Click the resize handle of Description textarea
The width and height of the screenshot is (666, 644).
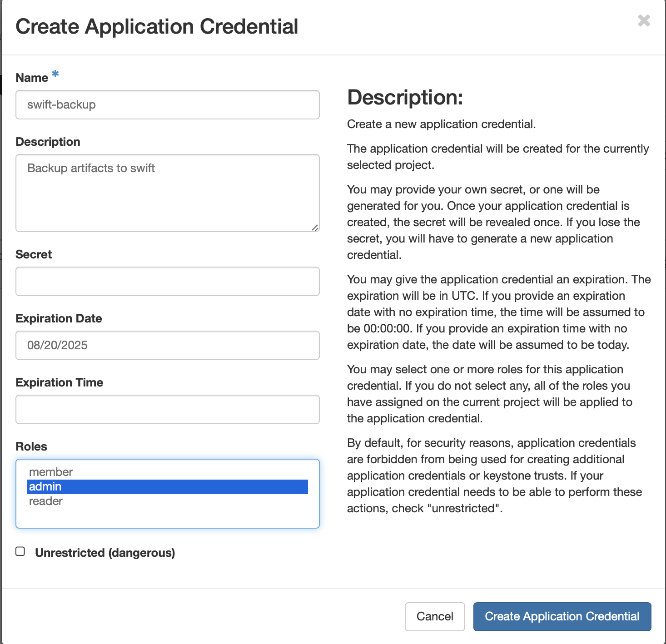[315, 227]
